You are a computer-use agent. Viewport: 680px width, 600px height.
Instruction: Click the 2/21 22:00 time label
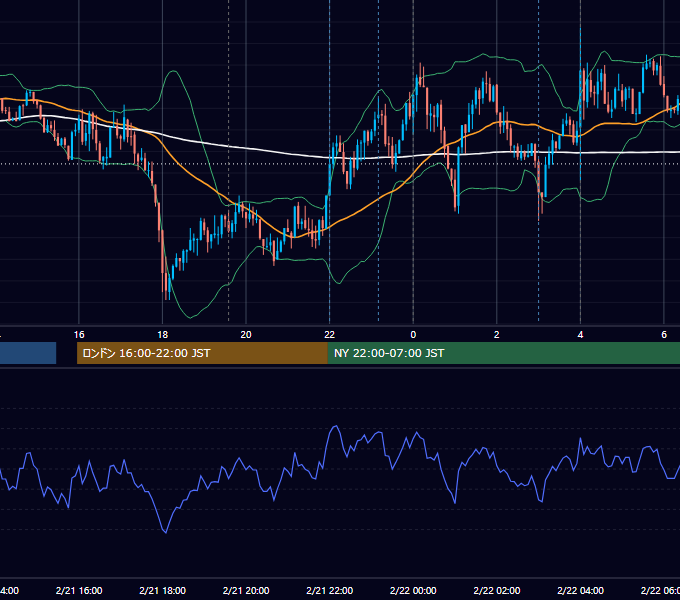(330, 590)
